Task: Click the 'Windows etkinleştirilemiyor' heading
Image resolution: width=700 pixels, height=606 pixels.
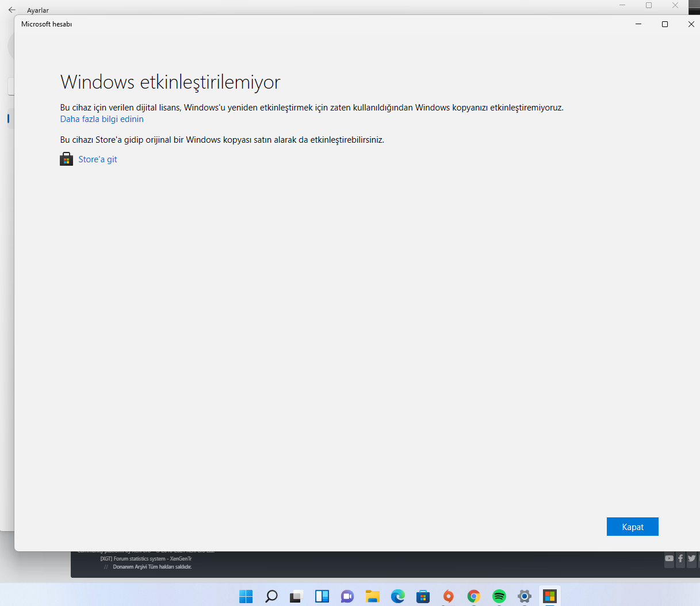Action: click(170, 82)
